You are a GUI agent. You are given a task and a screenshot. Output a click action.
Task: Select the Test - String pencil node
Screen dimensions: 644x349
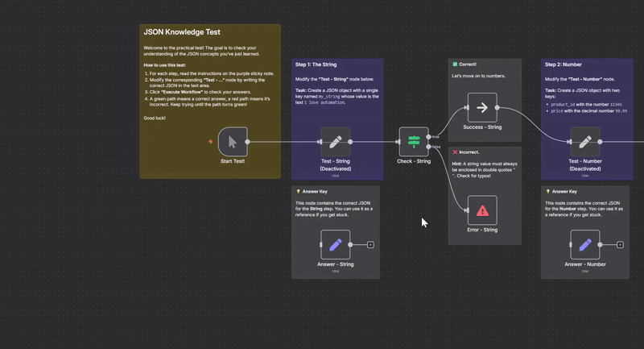336,142
